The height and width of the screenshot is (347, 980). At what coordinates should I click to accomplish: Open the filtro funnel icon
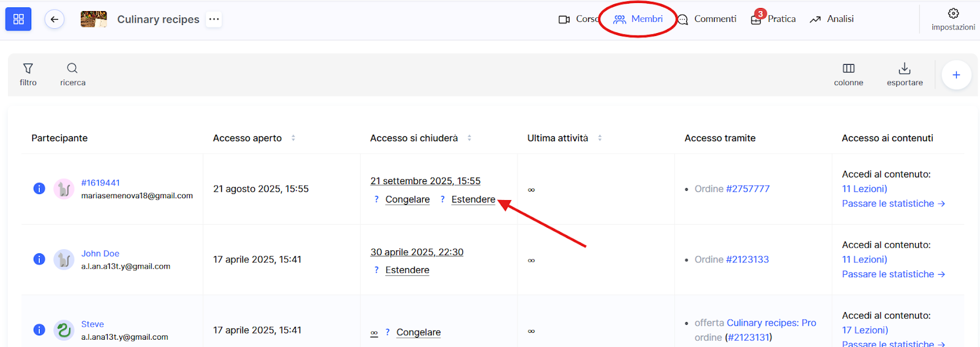[x=28, y=75]
